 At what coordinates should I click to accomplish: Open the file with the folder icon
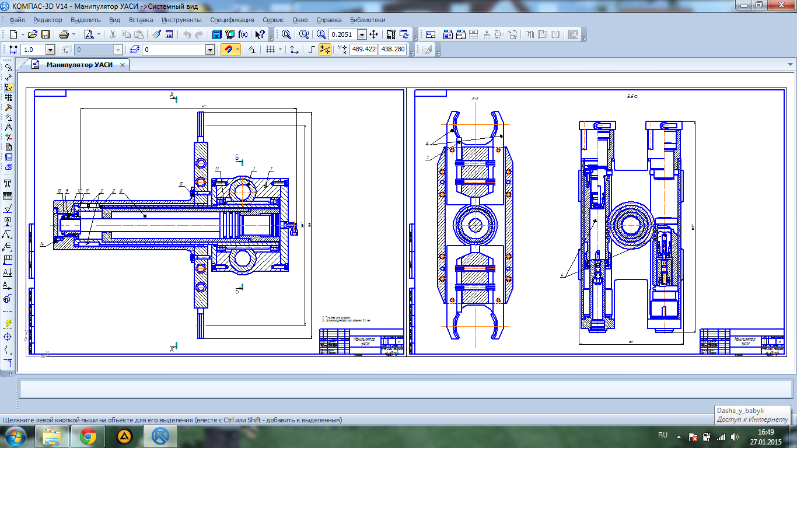tap(32, 34)
